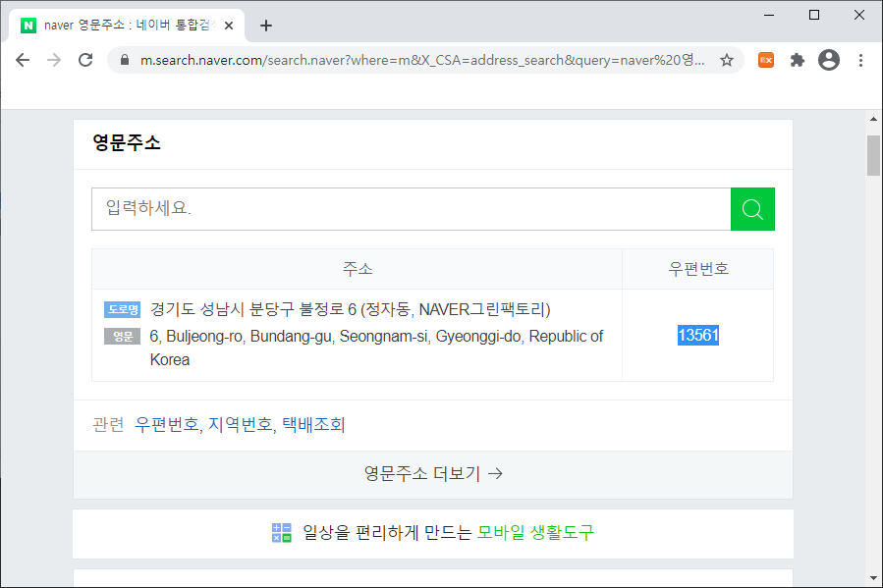Click the URL address bar
Screen dimensions: 883x588
[422, 60]
